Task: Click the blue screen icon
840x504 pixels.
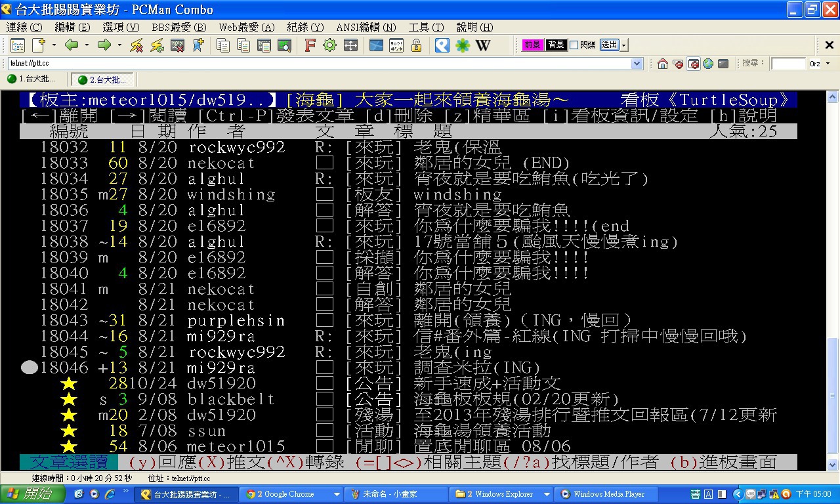Action: [x=376, y=45]
